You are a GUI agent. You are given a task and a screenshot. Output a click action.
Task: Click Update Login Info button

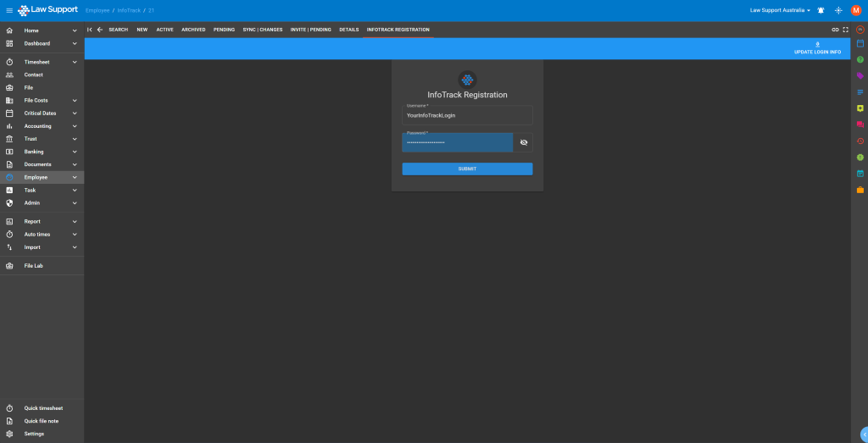pyautogui.click(x=817, y=48)
